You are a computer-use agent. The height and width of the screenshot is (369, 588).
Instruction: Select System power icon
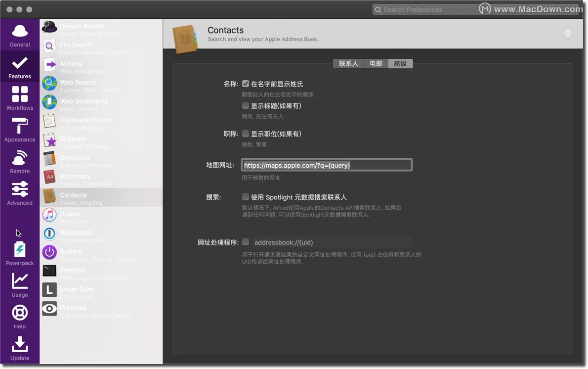49,252
